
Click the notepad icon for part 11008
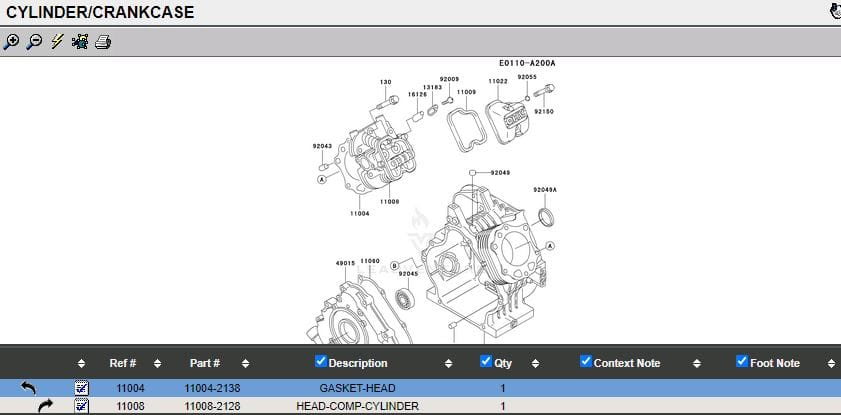pyautogui.click(x=82, y=406)
